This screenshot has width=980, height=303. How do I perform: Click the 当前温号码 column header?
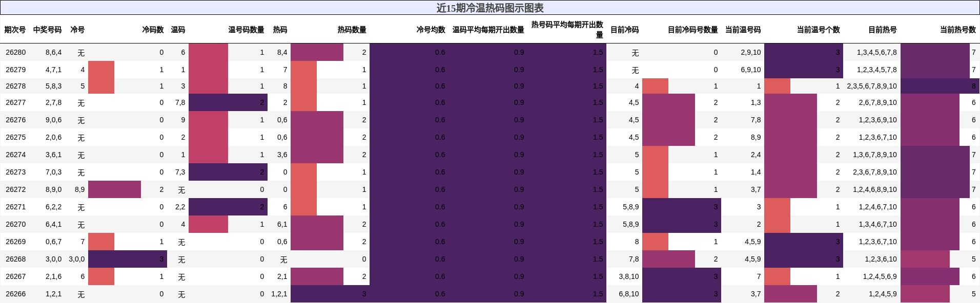[x=743, y=30]
